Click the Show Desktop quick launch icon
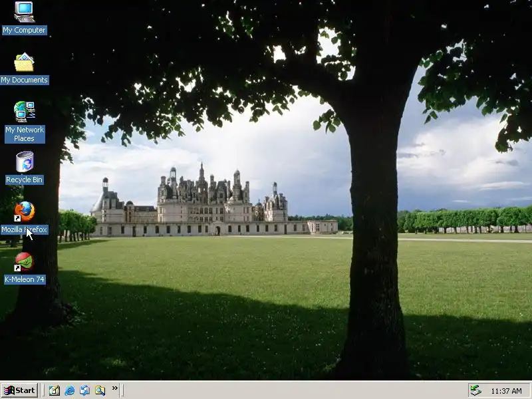Screen dimensions: 532x399 point(55,390)
